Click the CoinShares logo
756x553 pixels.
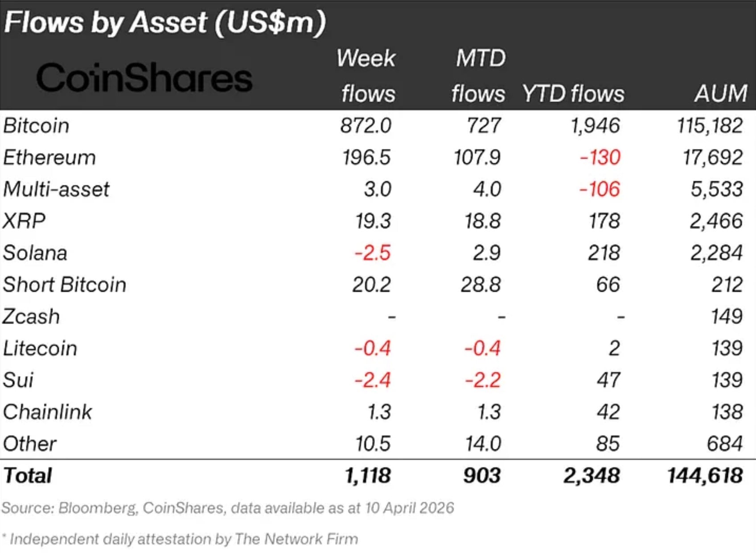pyautogui.click(x=144, y=78)
